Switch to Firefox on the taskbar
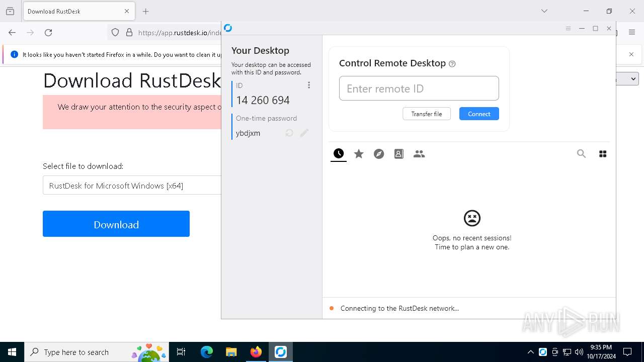 (256, 352)
